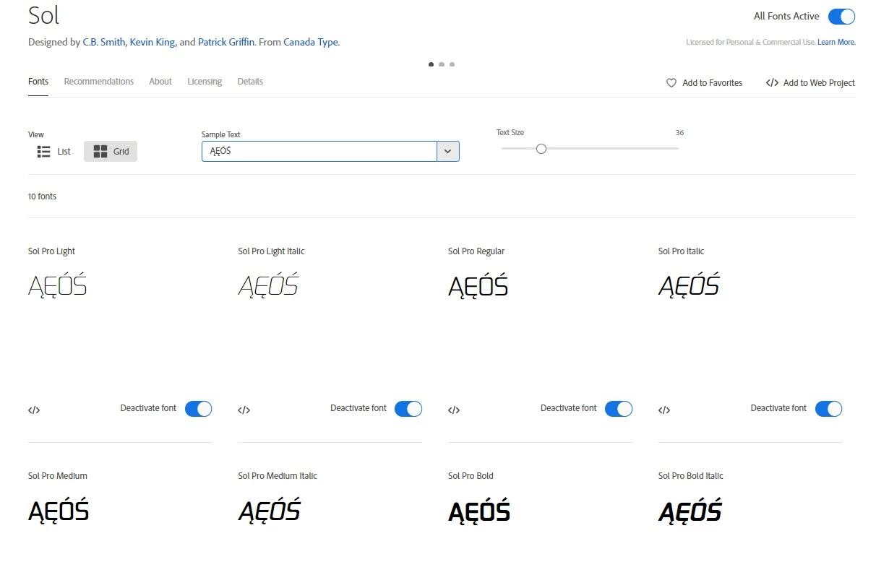Click the embed code icon under Sol Pro Light Italic
Screen dimensions: 889x588
(x=244, y=410)
